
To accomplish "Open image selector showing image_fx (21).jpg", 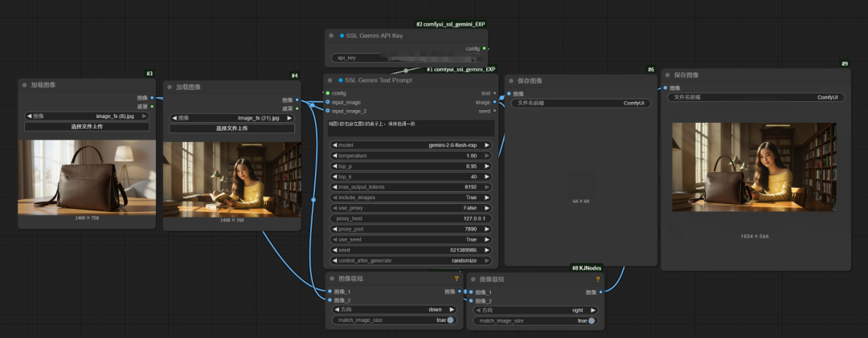I will point(232,118).
